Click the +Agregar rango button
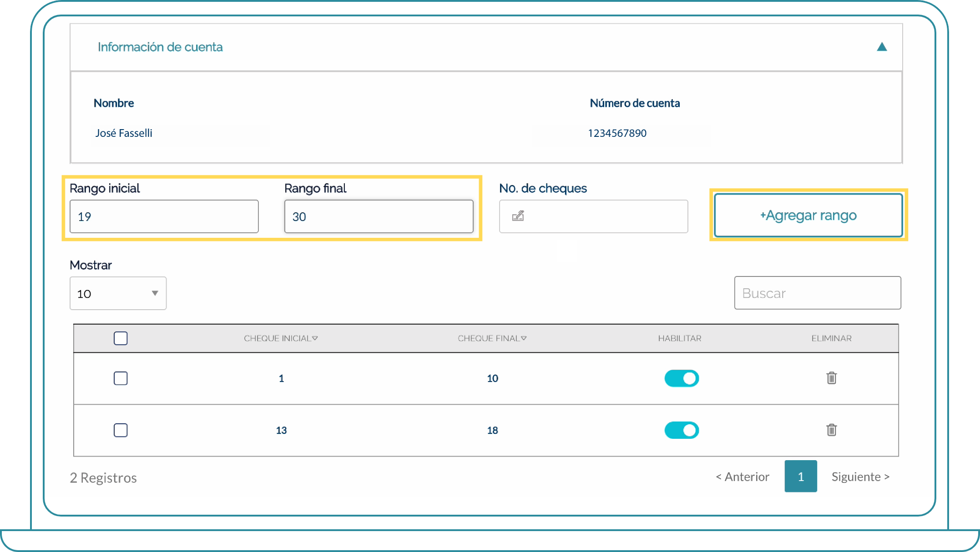This screenshot has height=552, width=980. tap(808, 215)
